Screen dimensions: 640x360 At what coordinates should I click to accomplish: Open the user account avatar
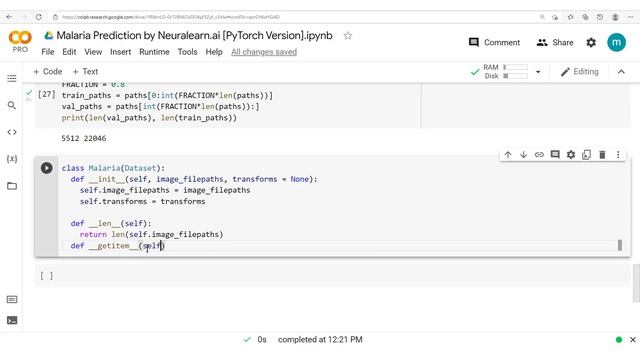[x=616, y=42]
